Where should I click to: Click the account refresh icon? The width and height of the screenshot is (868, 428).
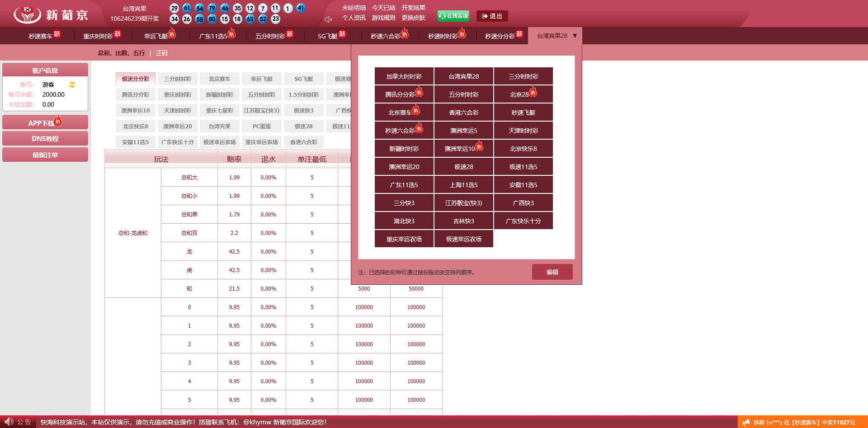coord(71,85)
